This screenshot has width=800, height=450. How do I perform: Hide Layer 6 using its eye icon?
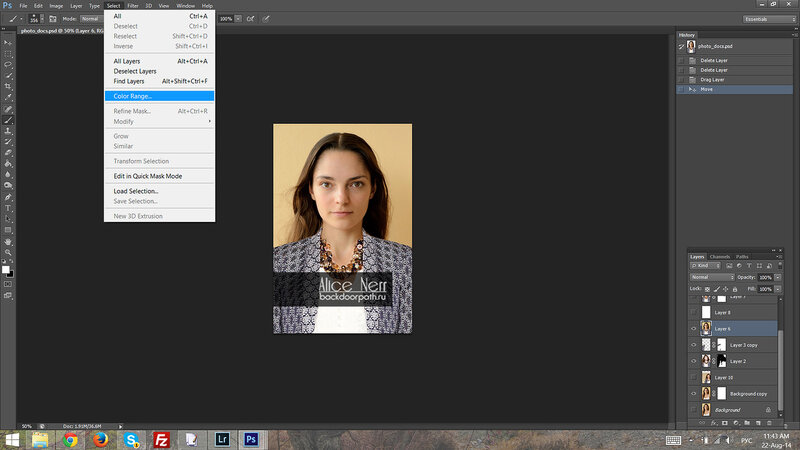[x=693, y=328]
